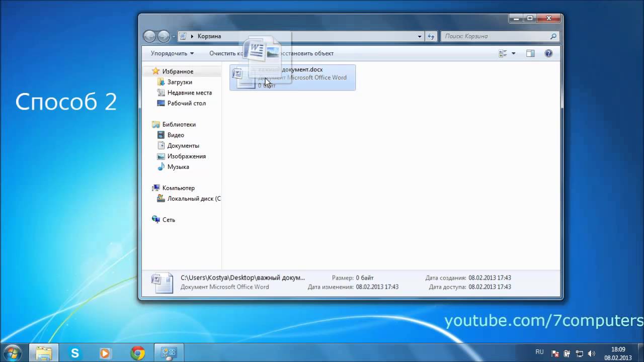Click the active control panel taskbar button
Viewport: 644px width, 362px height.
(x=168, y=353)
